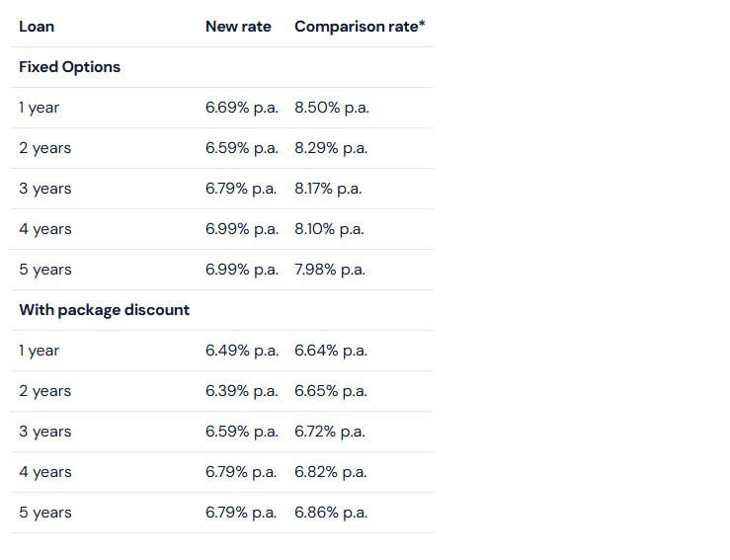Click the 6.82% p.a. comparison rate
The height and width of the screenshot is (560, 730).
(330, 472)
